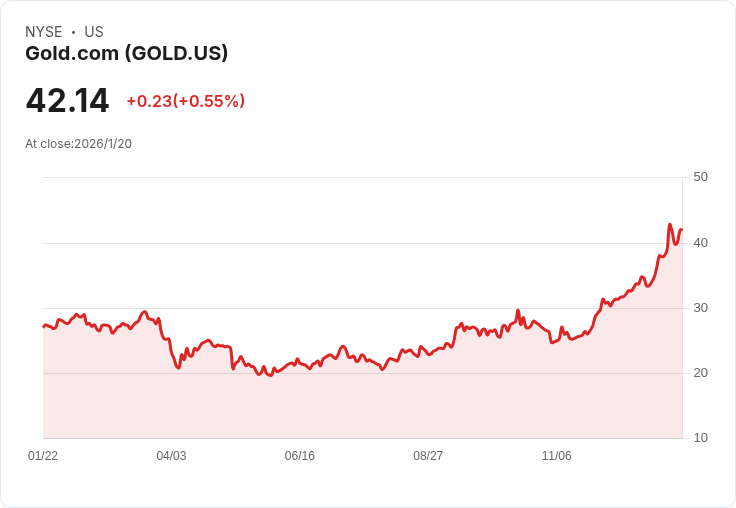Click the 40 label on the price axis

(700, 242)
